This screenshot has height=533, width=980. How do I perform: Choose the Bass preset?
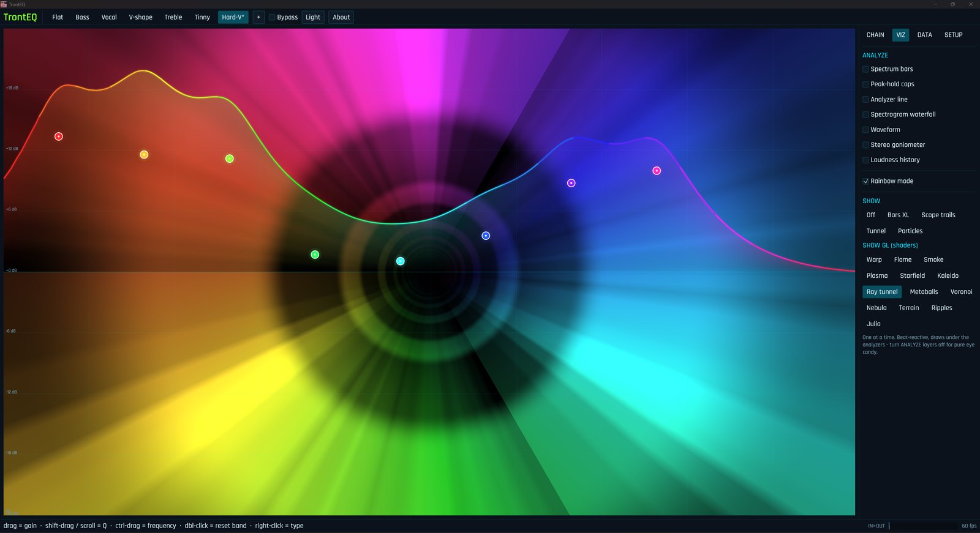[82, 17]
